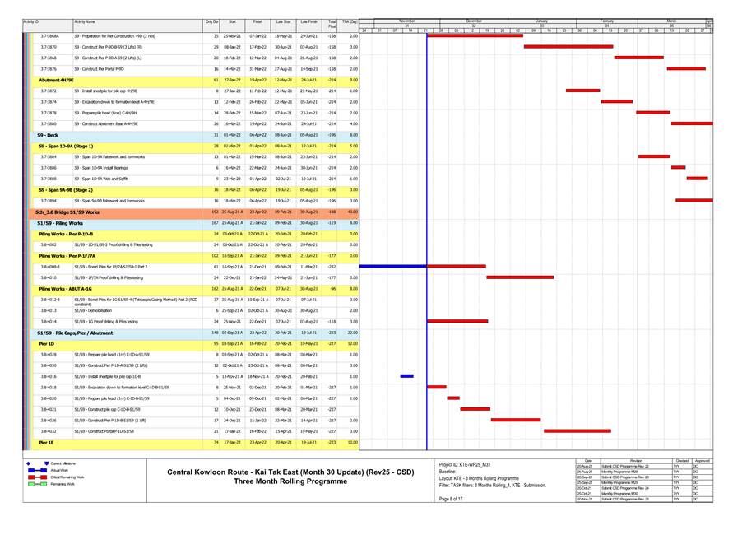
Task: Select activity row 3.8-4013 Demobilization
Action: point(99,311)
